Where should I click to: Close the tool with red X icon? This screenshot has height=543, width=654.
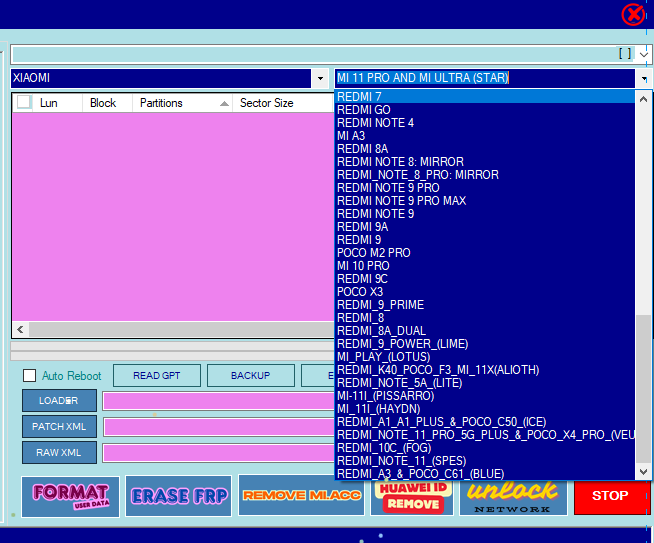click(x=633, y=14)
